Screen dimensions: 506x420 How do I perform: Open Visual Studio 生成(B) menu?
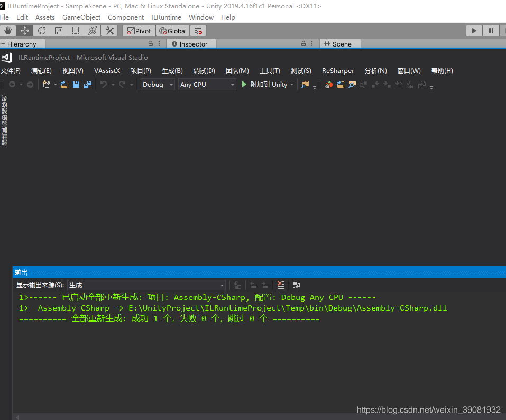172,71
